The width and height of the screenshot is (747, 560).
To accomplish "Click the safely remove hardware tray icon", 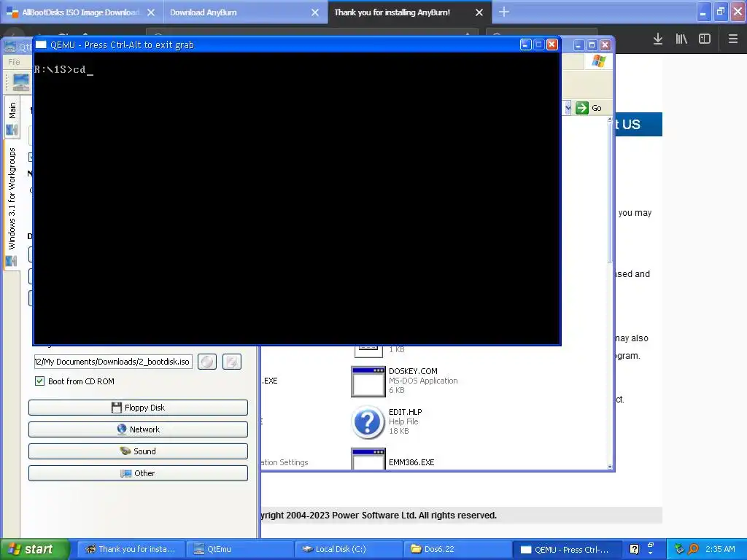I will [679, 550].
